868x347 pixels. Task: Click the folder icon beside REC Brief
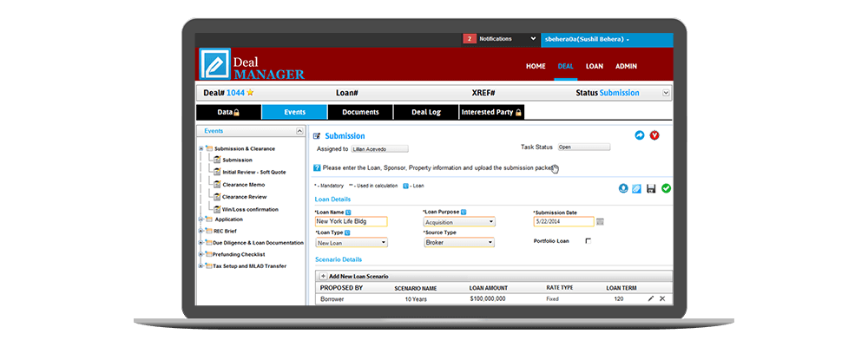(x=208, y=231)
